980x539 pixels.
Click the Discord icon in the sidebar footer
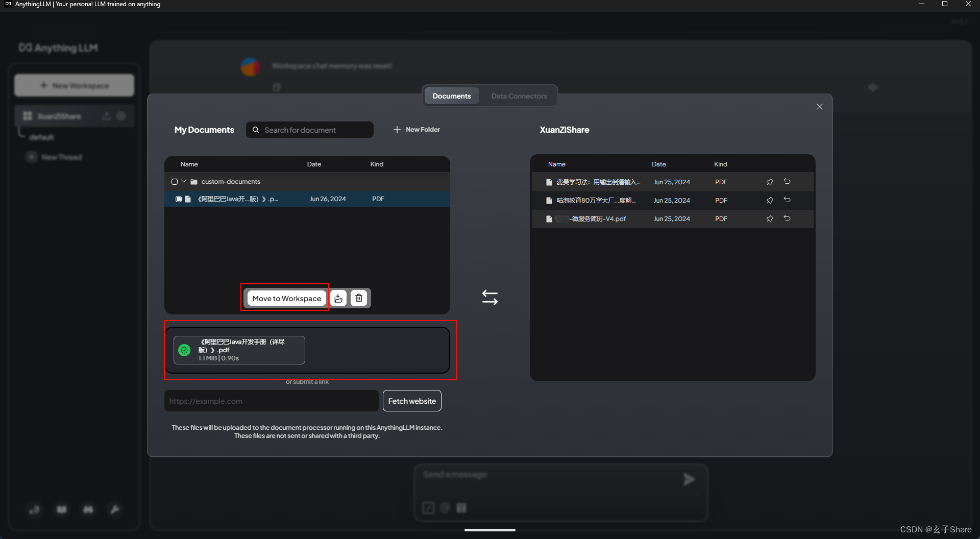click(x=88, y=509)
